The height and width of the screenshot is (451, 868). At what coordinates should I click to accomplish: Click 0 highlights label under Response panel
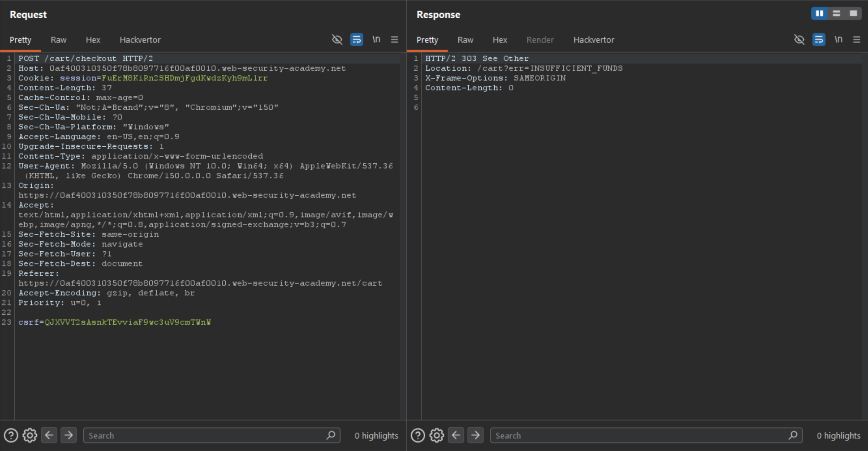838,435
